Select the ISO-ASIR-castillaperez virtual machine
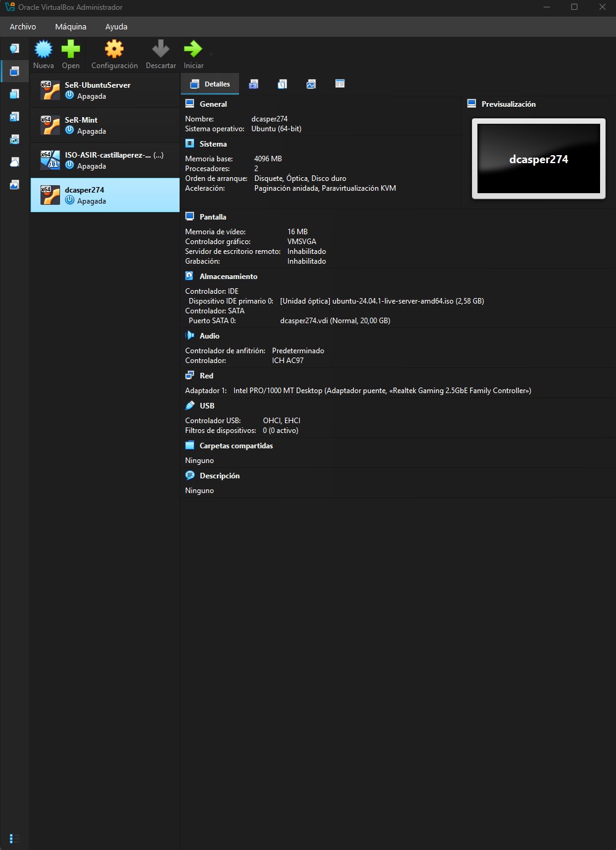The image size is (616, 850). click(105, 160)
